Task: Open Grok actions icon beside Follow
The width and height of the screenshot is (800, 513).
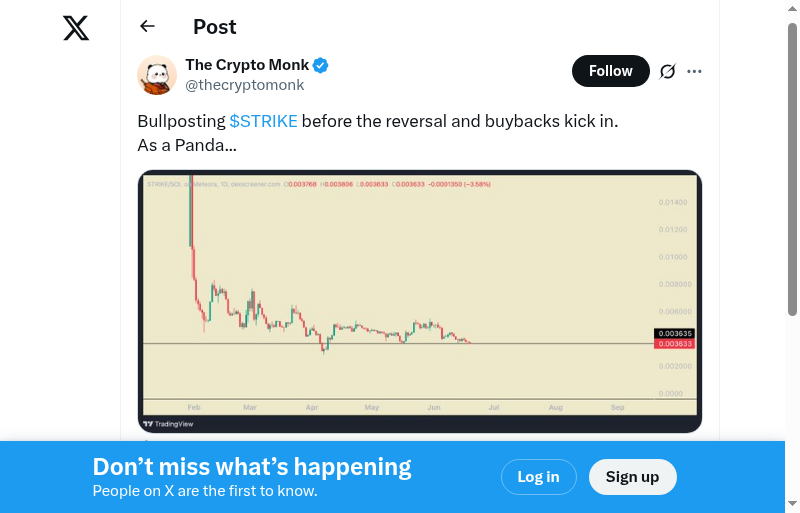Action: (x=668, y=71)
